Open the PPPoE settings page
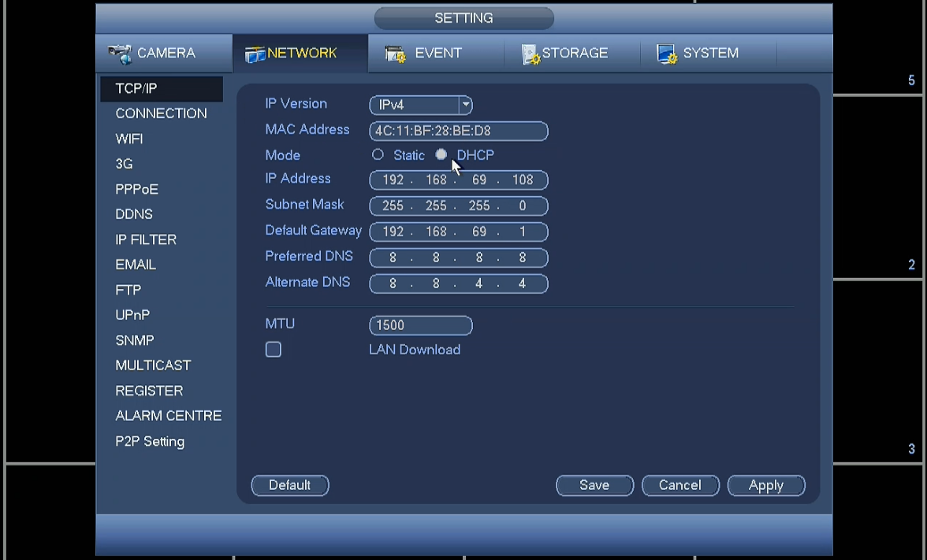Viewport: 927px width, 560px height. coord(136,189)
